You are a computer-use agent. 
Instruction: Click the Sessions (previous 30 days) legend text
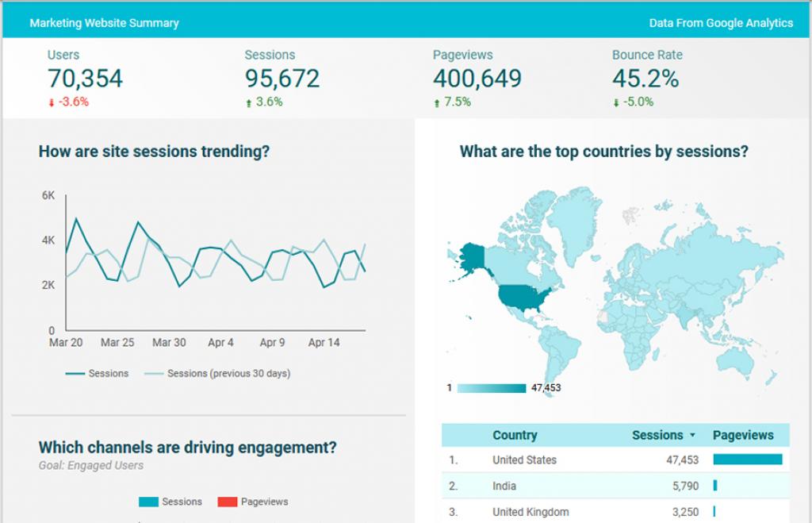[229, 373]
